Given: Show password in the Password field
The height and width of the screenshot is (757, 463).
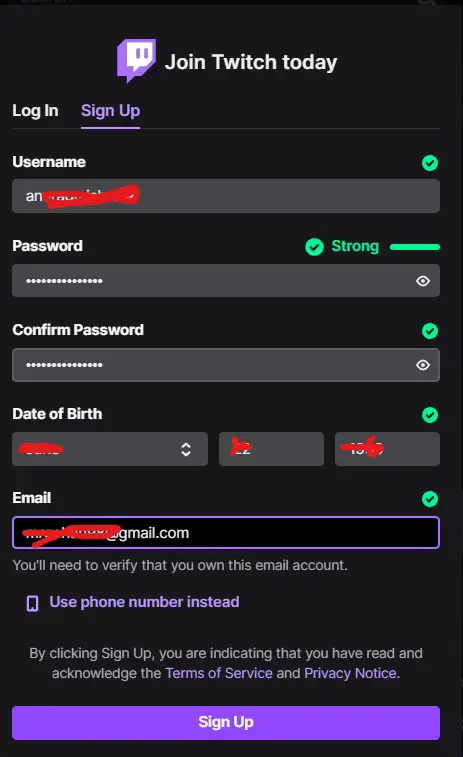Looking at the screenshot, I should [x=423, y=281].
